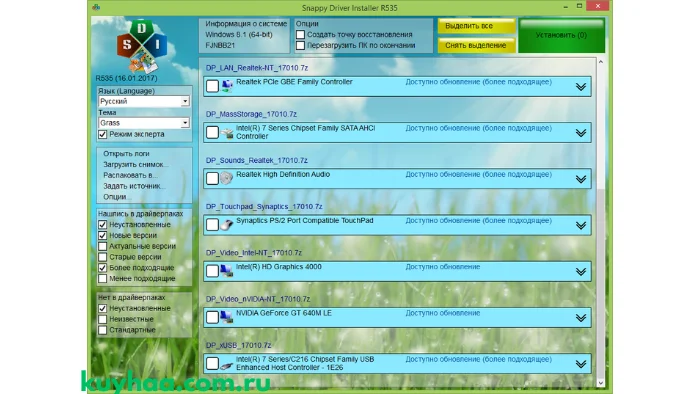Click the speaker icon beside Realtek High Definition Audio
The image size is (700, 394).
click(x=227, y=178)
